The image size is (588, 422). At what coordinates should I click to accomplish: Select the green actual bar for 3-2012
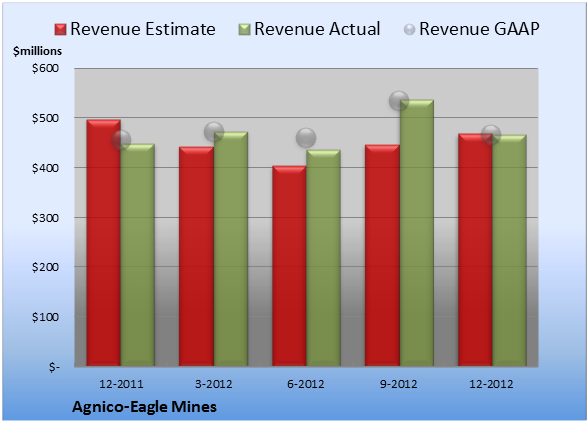[x=231, y=249]
